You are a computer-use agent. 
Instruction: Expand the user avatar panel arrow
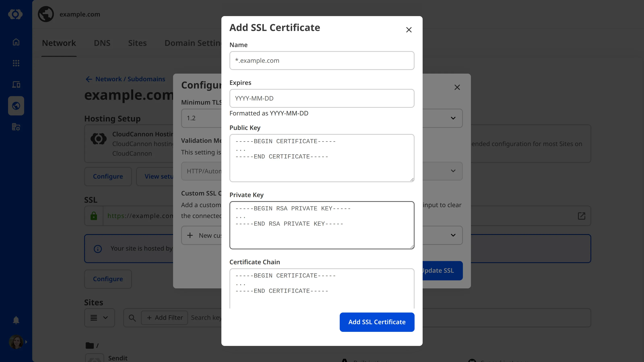click(x=27, y=342)
